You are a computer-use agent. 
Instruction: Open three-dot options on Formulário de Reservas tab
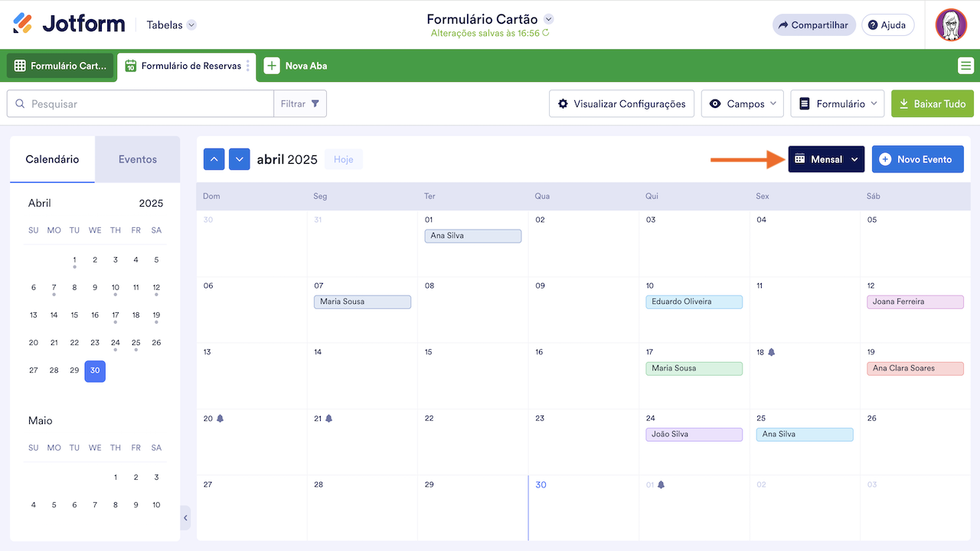coord(248,66)
